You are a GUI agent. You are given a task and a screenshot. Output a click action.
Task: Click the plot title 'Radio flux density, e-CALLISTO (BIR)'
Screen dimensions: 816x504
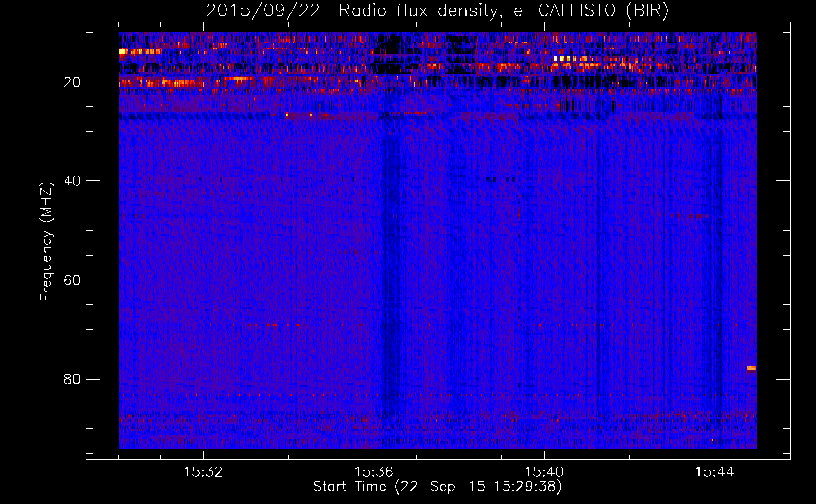tap(503, 11)
